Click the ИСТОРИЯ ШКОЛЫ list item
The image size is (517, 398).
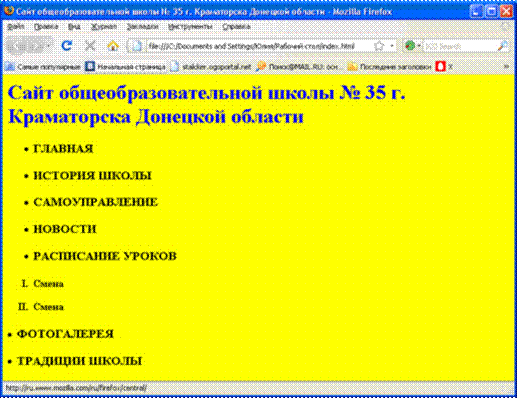(92, 175)
